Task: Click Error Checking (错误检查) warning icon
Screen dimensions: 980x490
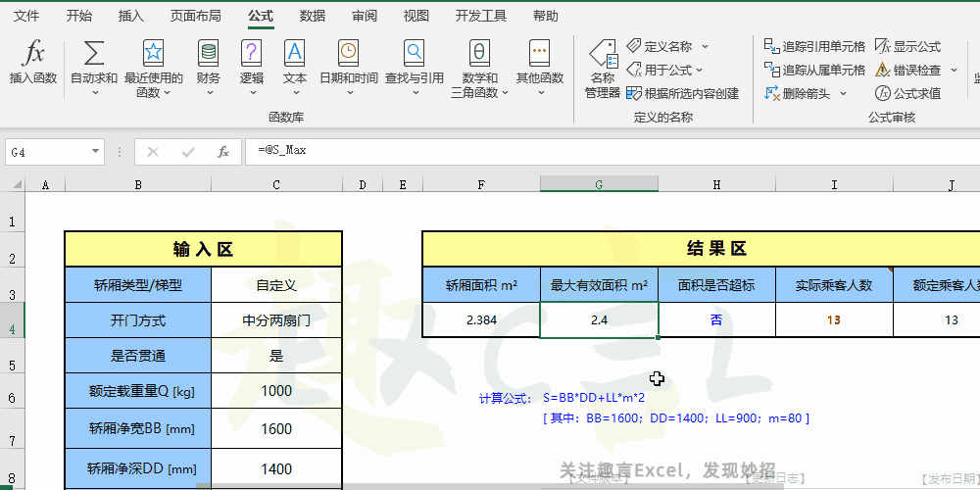Action: point(883,70)
